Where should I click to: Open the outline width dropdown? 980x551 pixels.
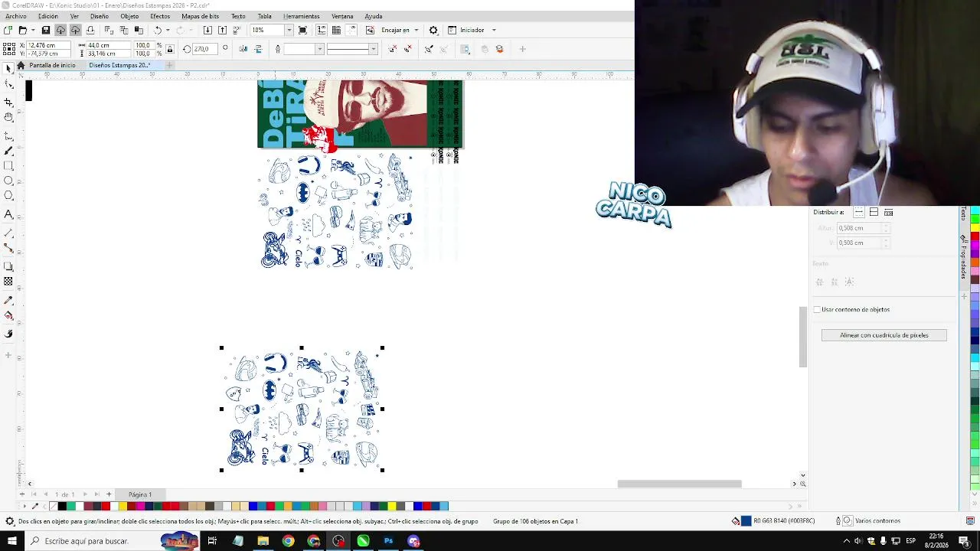pyautogui.click(x=319, y=49)
